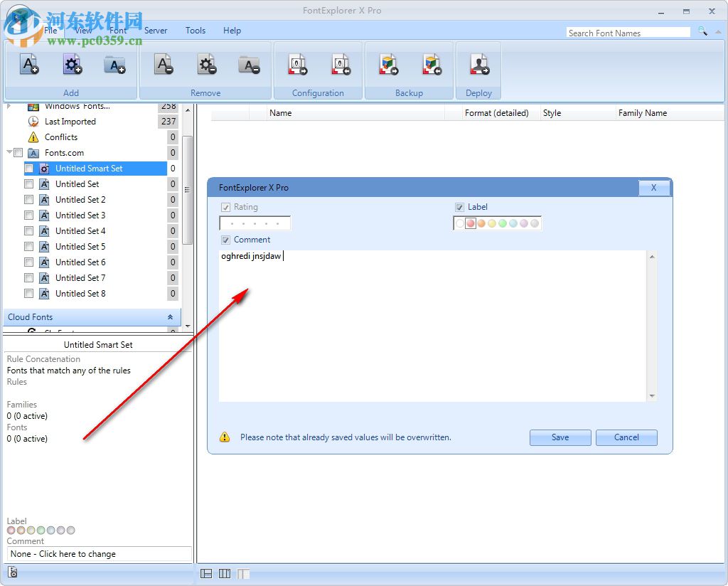Viewport: 728px width, 586px height.
Task: Click the restore Backup icon
Action: tap(432, 65)
